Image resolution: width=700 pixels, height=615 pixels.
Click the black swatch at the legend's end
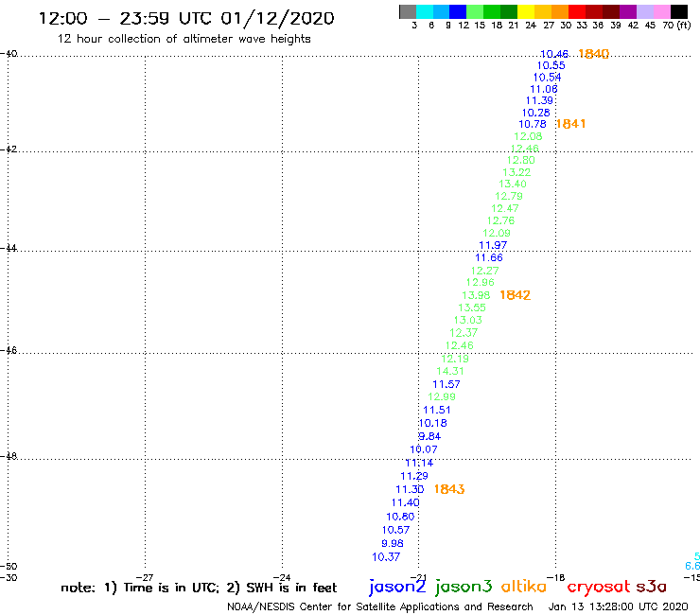679,11
